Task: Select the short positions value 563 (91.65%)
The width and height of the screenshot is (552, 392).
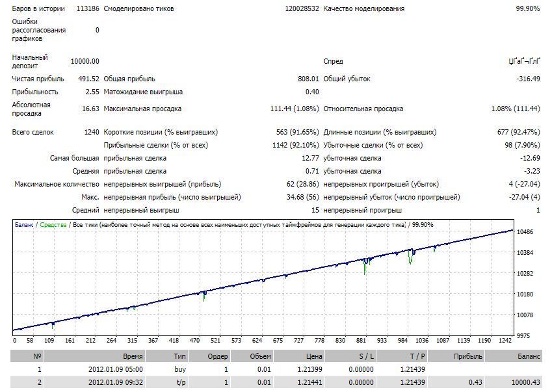Action: (298, 132)
